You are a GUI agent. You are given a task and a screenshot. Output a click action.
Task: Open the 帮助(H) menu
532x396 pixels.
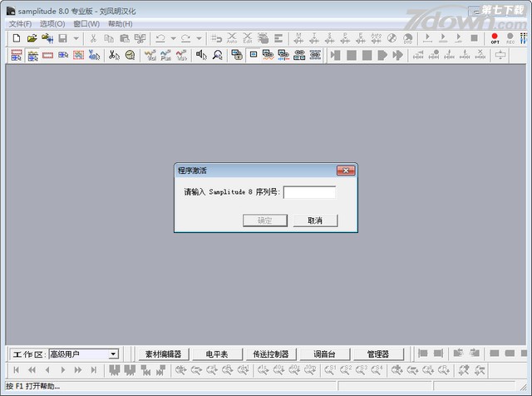click(x=120, y=24)
